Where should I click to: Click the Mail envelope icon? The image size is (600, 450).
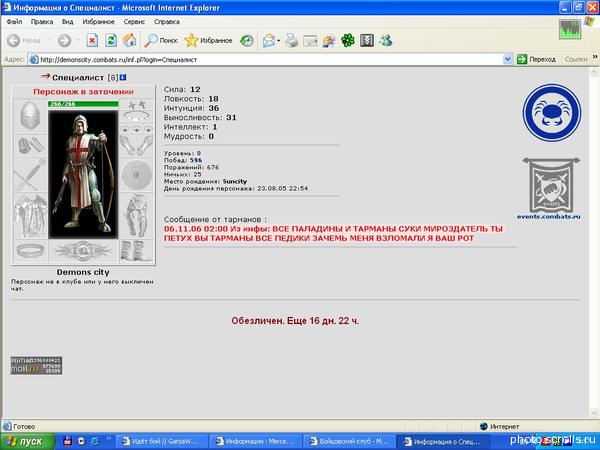[x=269, y=40]
